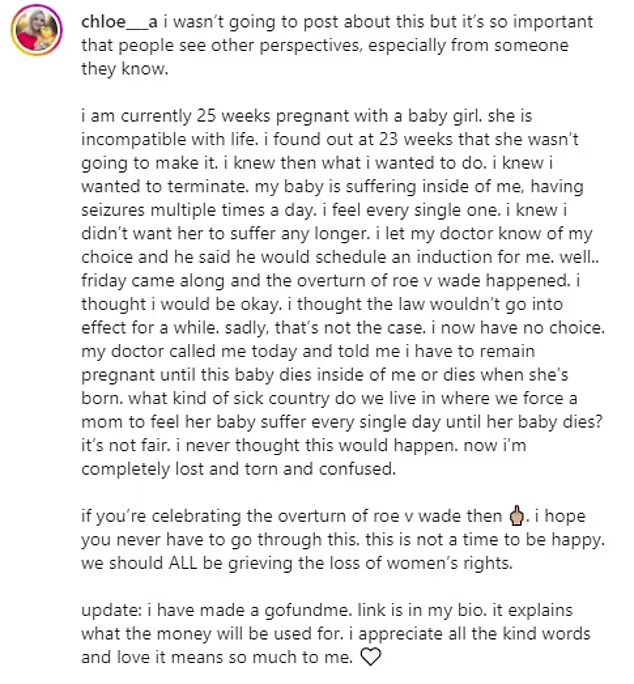Image resolution: width=634 pixels, height=684 pixels.
Task: Click the word "seizures" in the caption
Action: [x=113, y=210]
